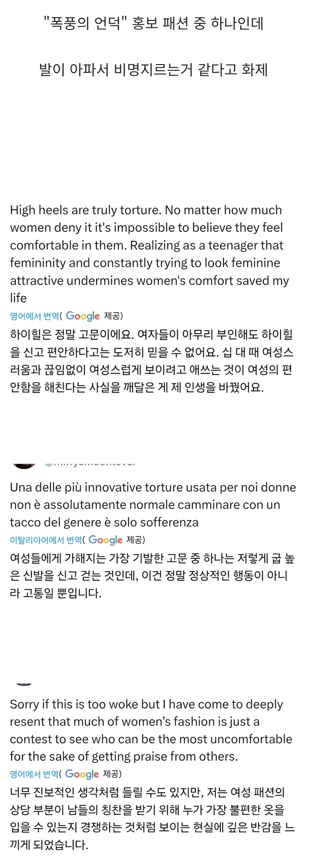Click the Italian tweet 'Una delle più innovative torture'
The height and width of the screenshot is (868, 310).
(x=152, y=504)
